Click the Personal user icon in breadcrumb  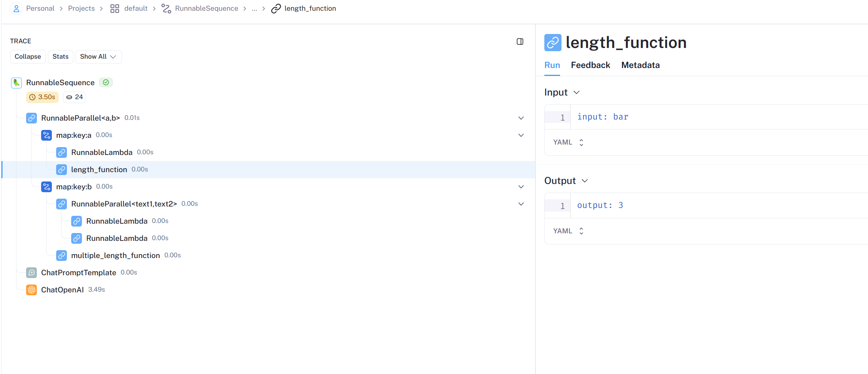(16, 8)
